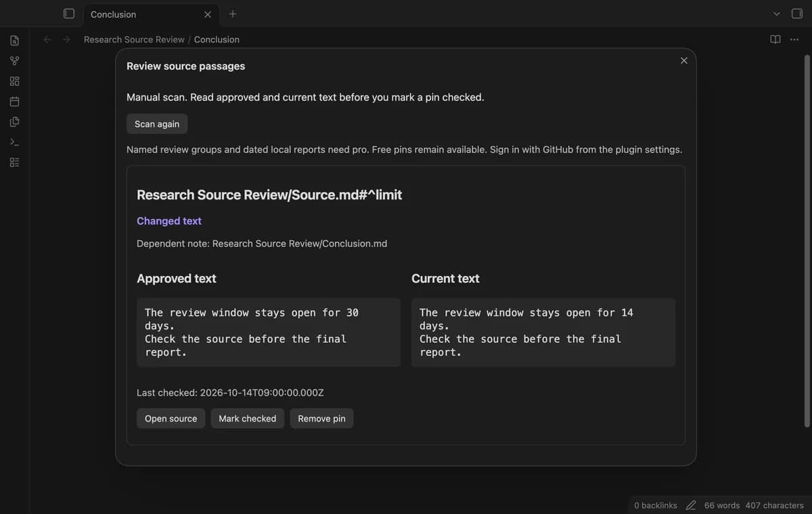
Task: Click the Source.md#^limit pin heading
Action: (x=269, y=195)
